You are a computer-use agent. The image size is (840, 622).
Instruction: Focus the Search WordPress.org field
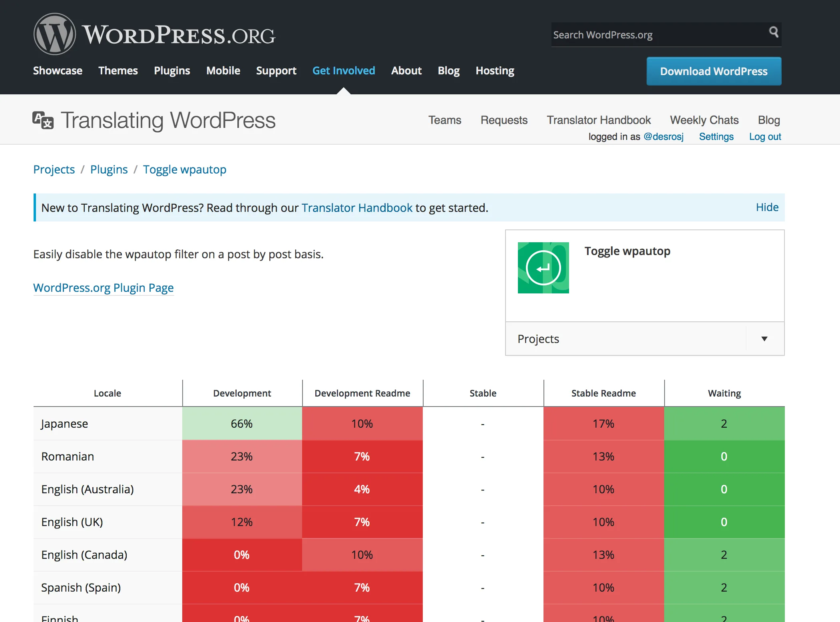[657, 35]
